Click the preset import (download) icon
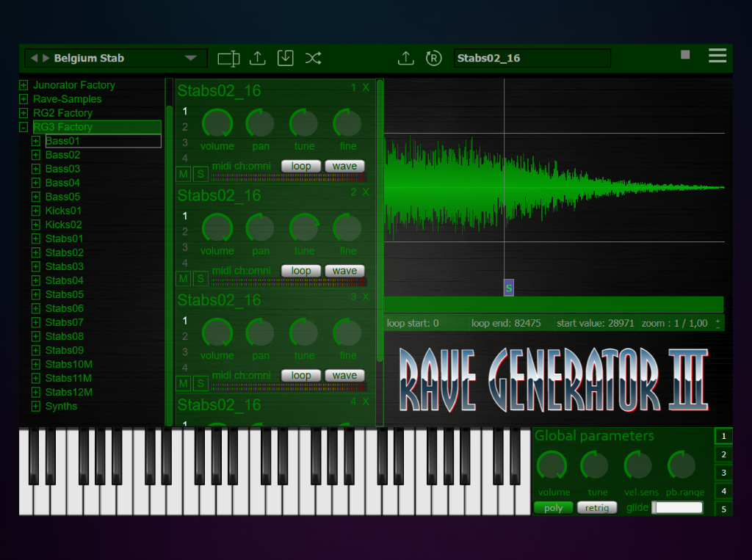The image size is (752, 560). tap(285, 59)
